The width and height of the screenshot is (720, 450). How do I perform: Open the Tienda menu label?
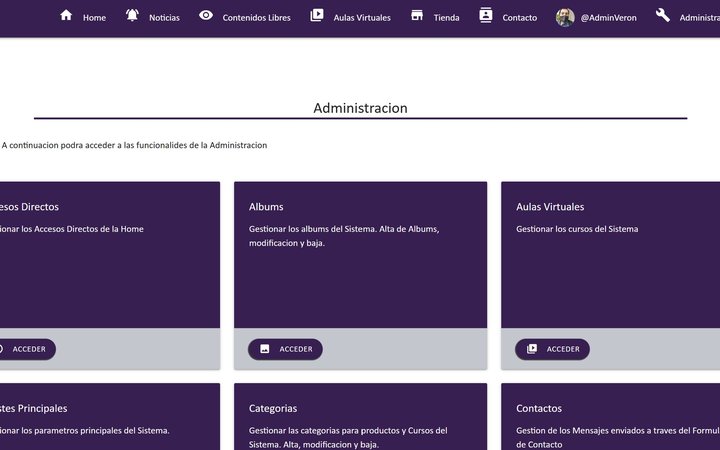[446, 18]
